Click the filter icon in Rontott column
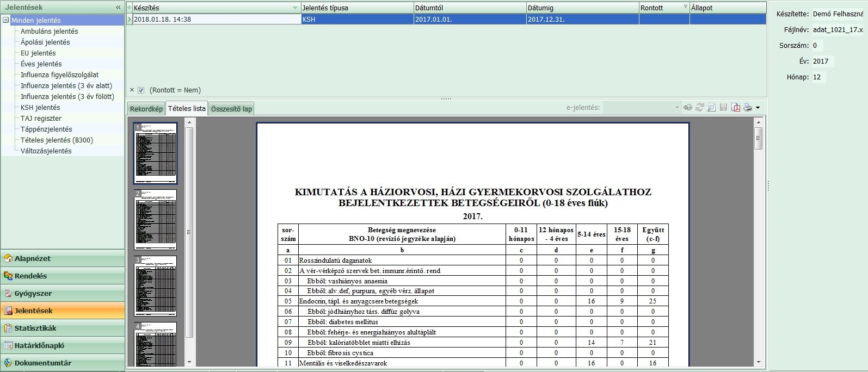Screen dimensions: 868x372 point(685,8)
